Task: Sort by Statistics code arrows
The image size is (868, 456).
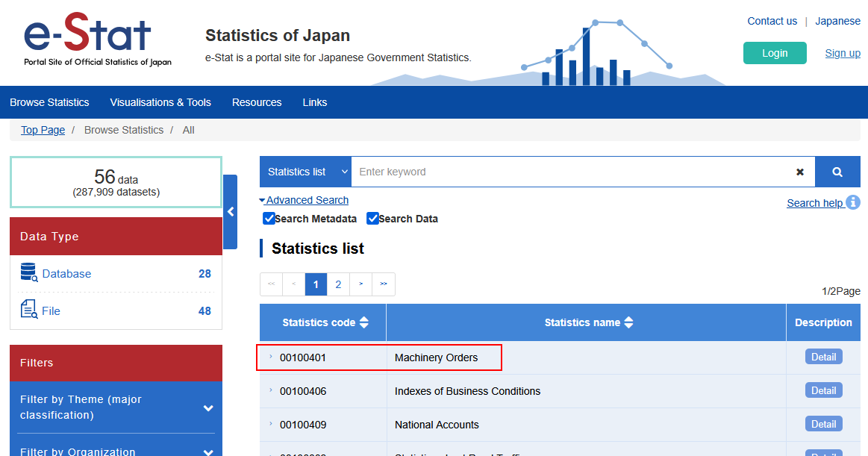Action: pyautogui.click(x=364, y=322)
